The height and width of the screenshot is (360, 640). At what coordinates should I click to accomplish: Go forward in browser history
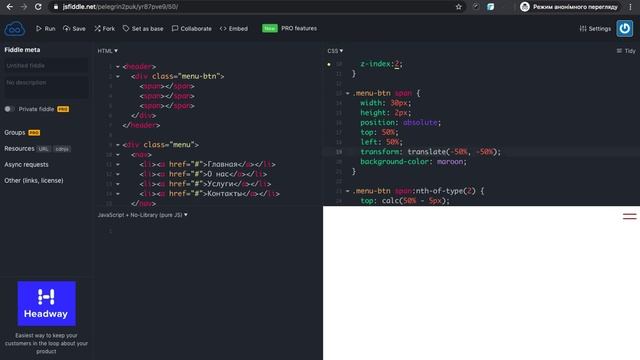(x=24, y=7)
